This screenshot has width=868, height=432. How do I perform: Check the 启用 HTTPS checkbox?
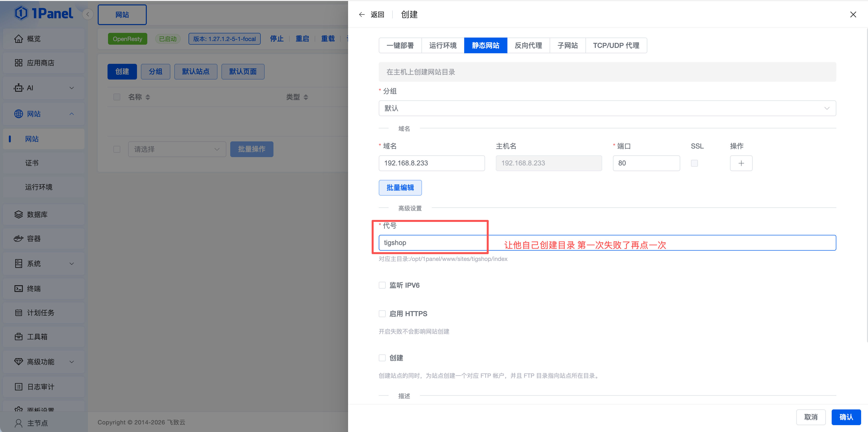point(382,314)
